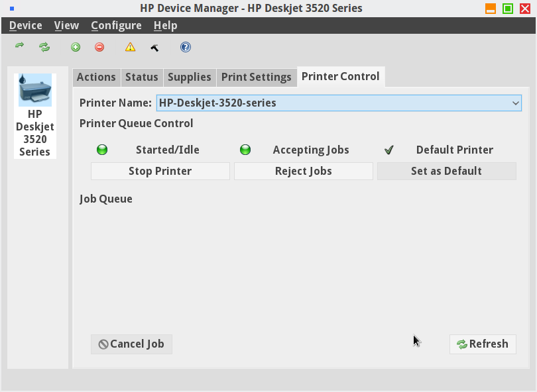Click the green arrow device action icon
This screenshot has width=537, height=392.
[x=20, y=46]
